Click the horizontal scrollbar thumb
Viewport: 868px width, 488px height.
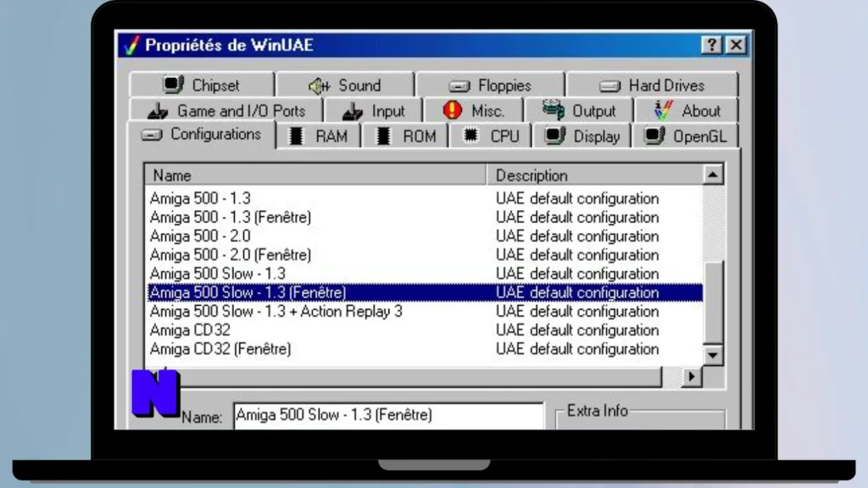pos(420,377)
